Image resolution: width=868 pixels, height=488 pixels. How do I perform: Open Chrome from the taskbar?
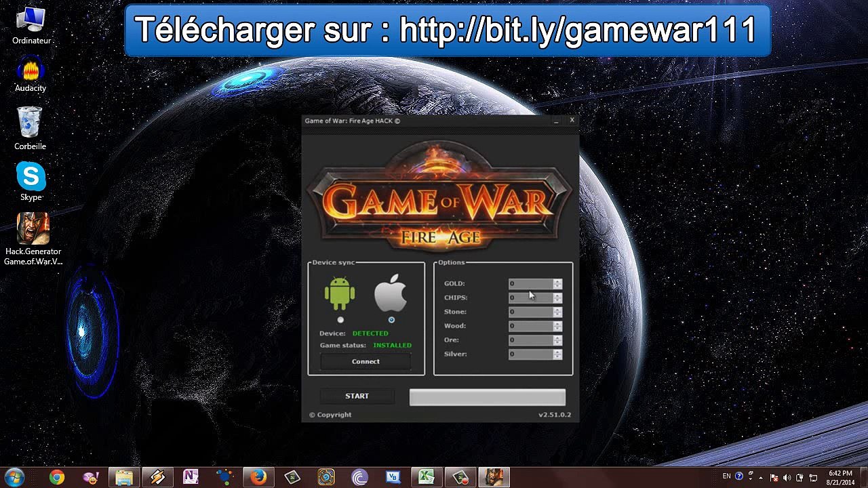56,477
